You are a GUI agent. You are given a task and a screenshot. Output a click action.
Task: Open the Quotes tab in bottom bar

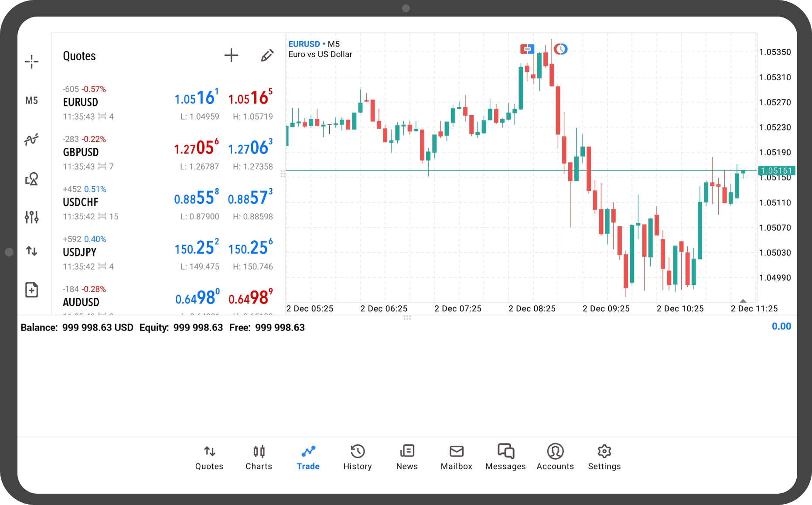[x=209, y=457]
